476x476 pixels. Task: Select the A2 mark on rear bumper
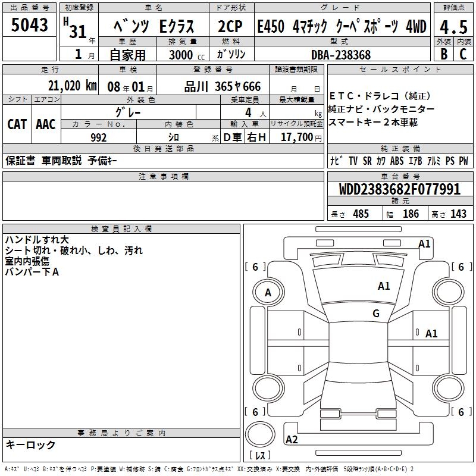pyautogui.click(x=292, y=439)
